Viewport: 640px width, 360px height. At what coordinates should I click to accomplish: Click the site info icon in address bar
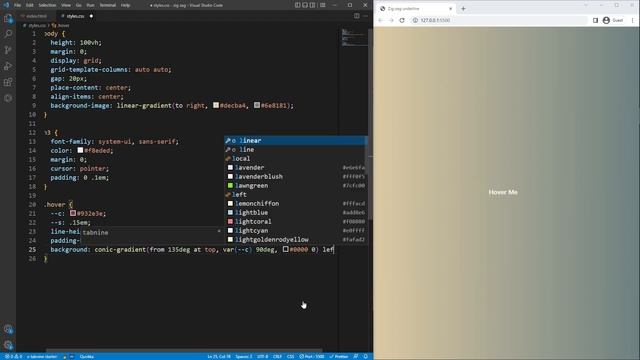tap(415, 20)
